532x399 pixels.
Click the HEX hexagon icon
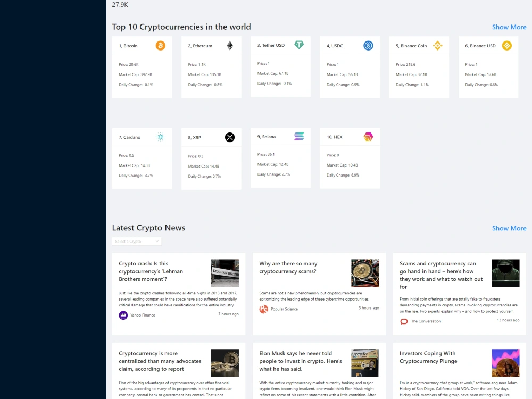368,137
